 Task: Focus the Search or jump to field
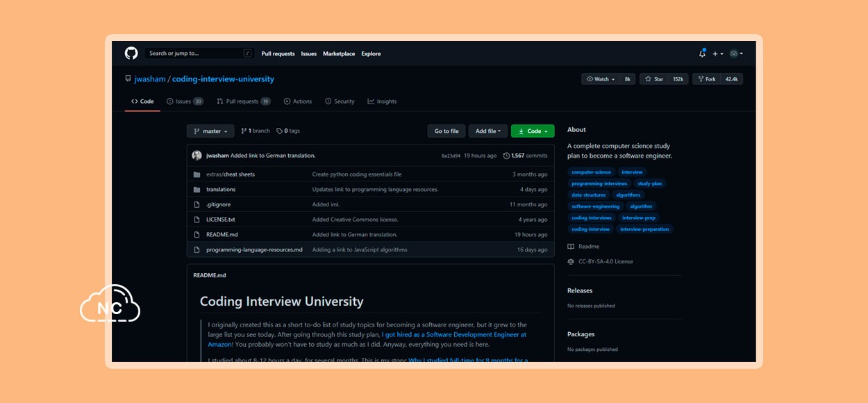(x=200, y=54)
